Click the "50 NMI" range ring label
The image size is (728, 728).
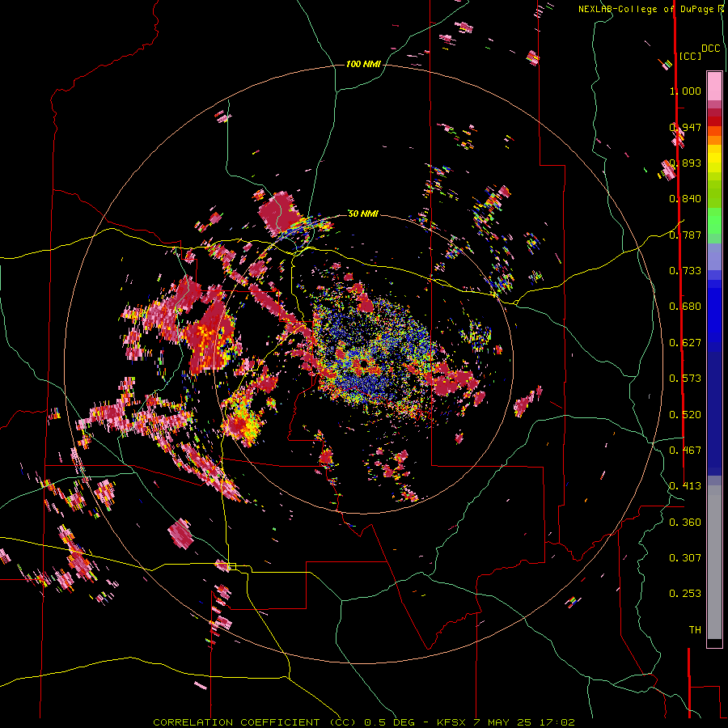pos(363,214)
